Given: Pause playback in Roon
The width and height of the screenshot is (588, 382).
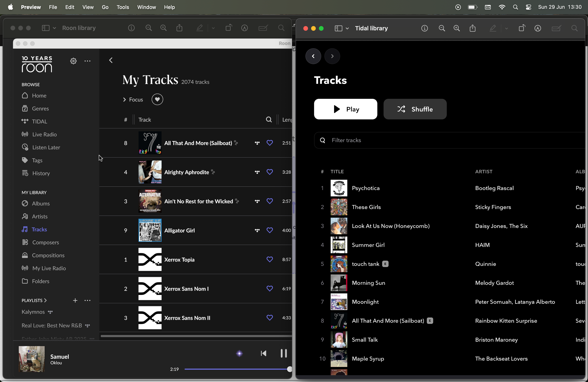Looking at the screenshot, I should (284, 353).
